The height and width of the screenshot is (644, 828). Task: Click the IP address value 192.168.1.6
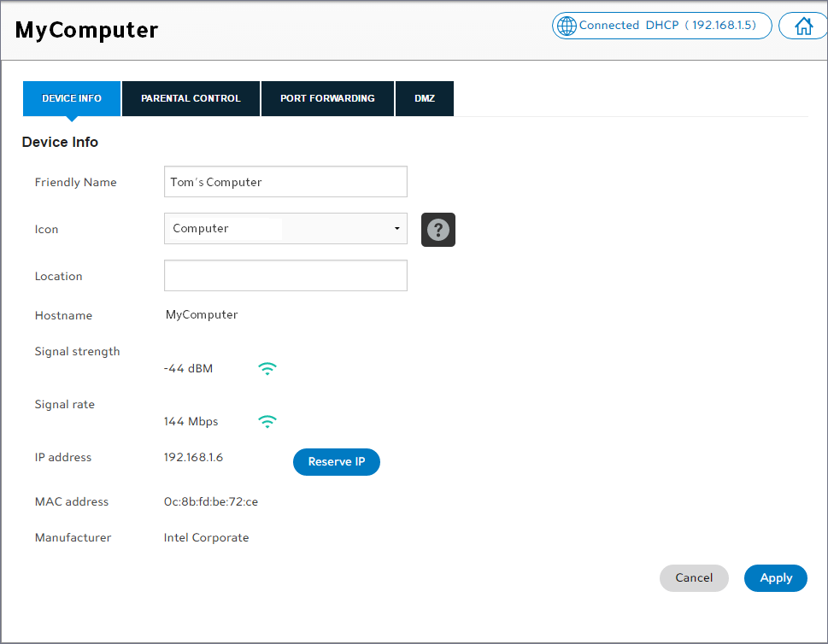point(193,458)
